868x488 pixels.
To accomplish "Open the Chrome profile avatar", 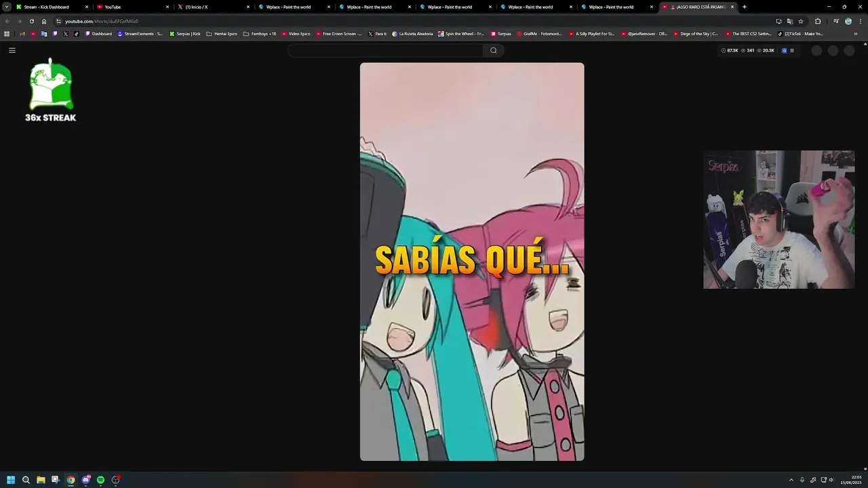I will click(848, 21).
